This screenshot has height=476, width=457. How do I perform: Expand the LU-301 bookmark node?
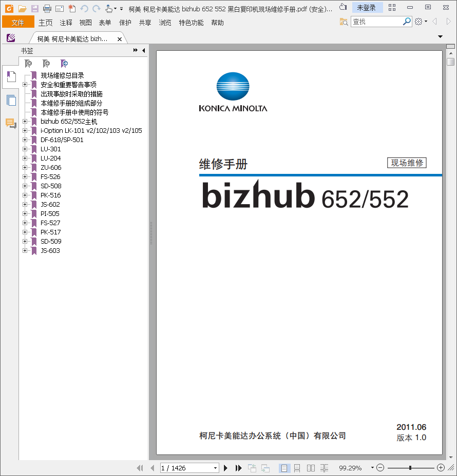coord(25,149)
